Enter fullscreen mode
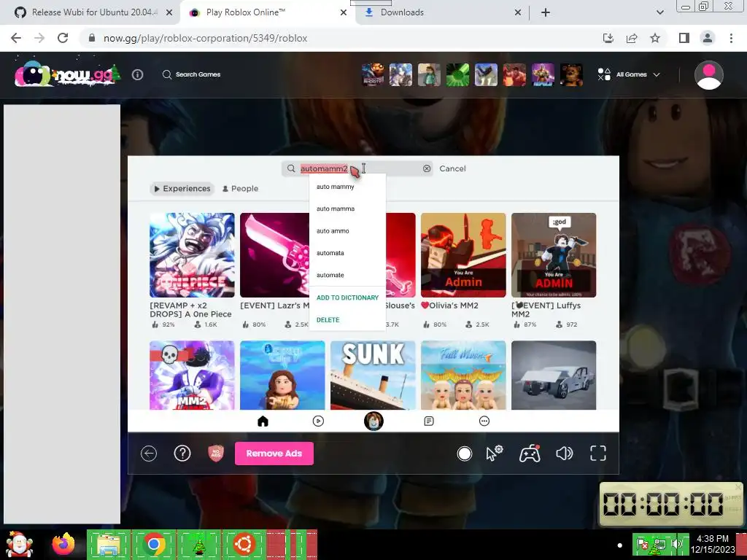 coord(598,454)
